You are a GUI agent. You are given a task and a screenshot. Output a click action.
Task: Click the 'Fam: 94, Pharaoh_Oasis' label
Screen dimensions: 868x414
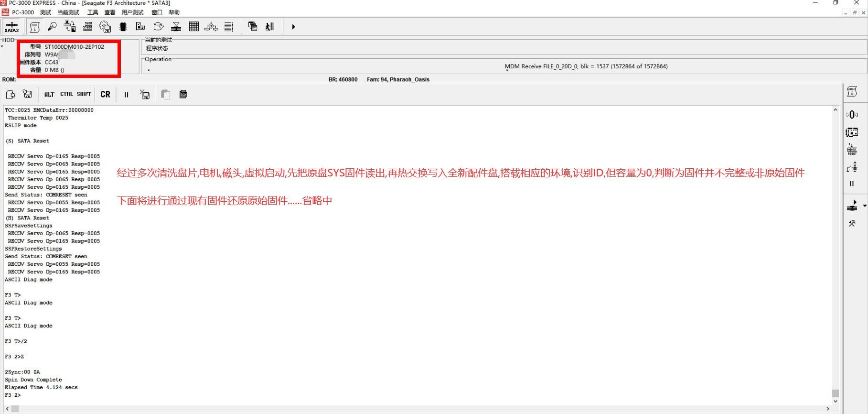tap(398, 79)
